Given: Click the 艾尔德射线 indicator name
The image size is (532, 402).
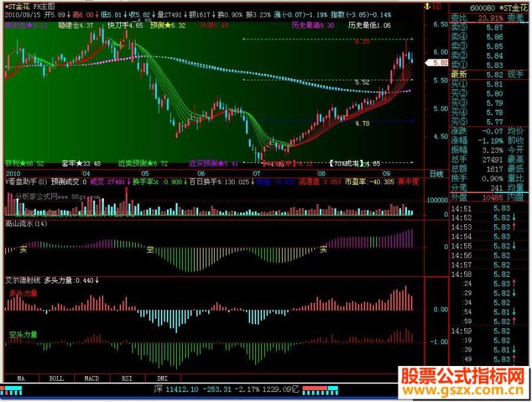Looking at the screenshot, I should click(23, 280).
